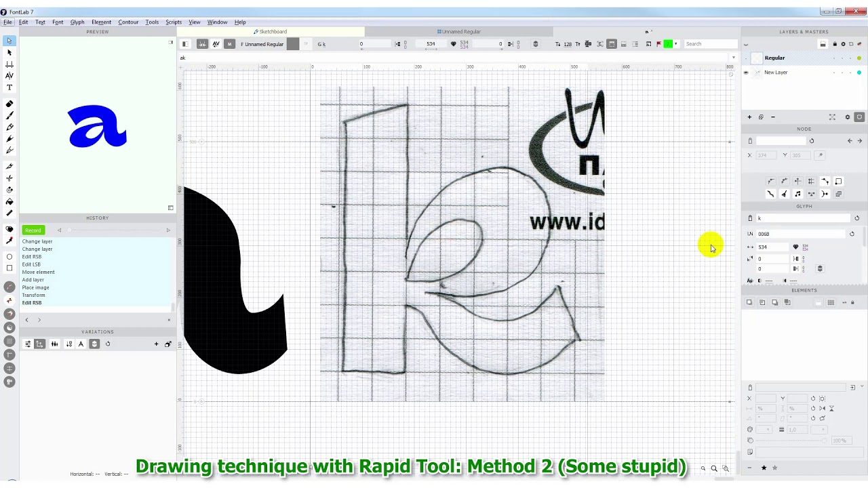Click the red flag icon in toolbar
Viewport: 868px width, 488px height.
(658, 44)
